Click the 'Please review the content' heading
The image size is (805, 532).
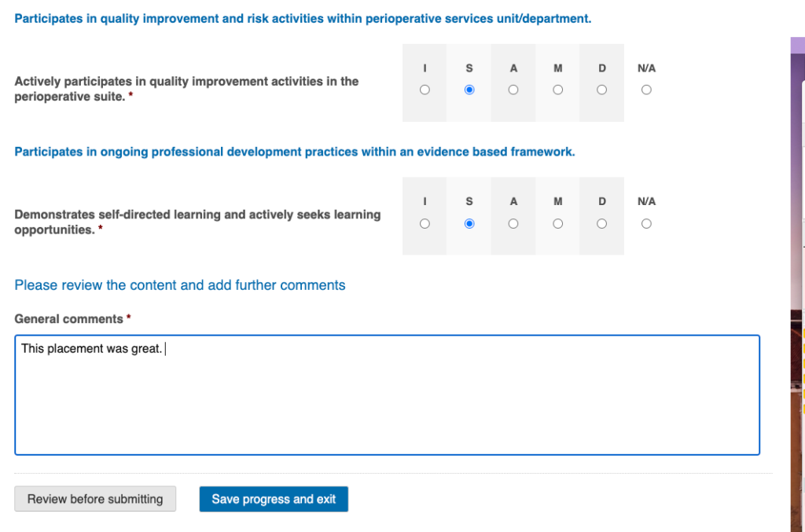pos(180,285)
